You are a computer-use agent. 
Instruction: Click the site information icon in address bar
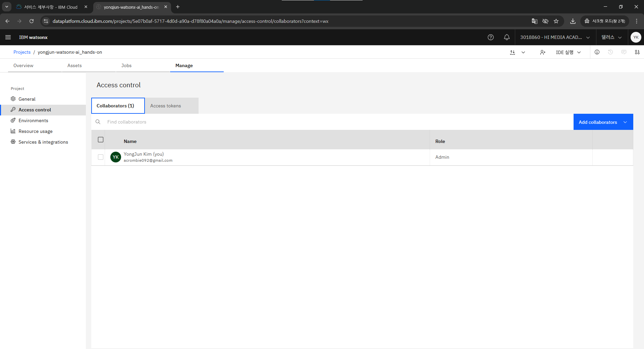pyautogui.click(x=46, y=21)
